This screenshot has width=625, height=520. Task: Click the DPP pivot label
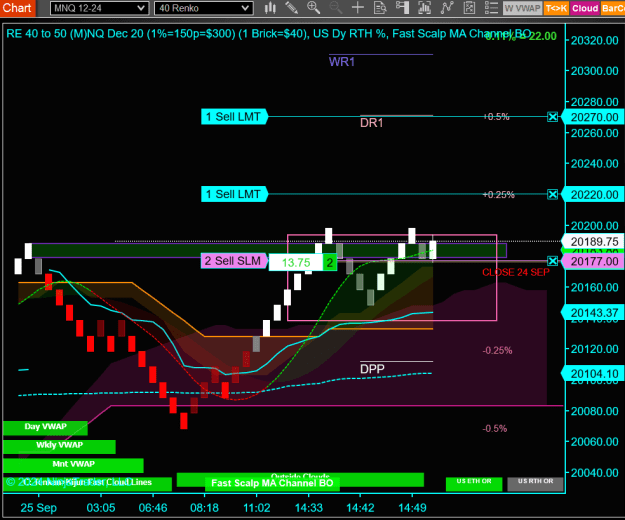(x=372, y=369)
